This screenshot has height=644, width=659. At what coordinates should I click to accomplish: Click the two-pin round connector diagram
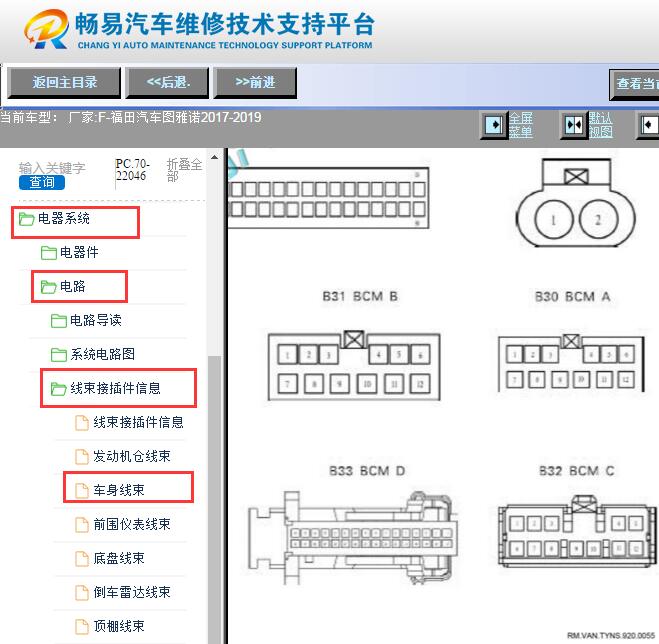[x=576, y=202]
